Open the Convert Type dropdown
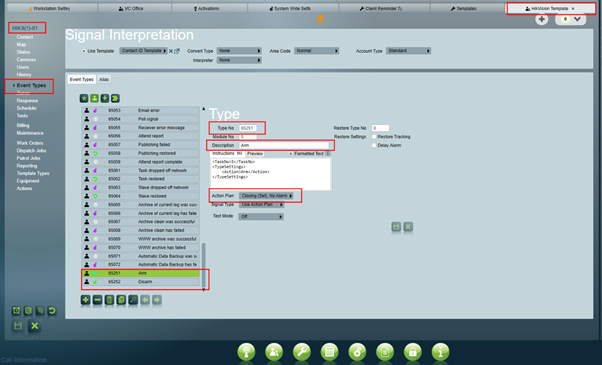 239,51
